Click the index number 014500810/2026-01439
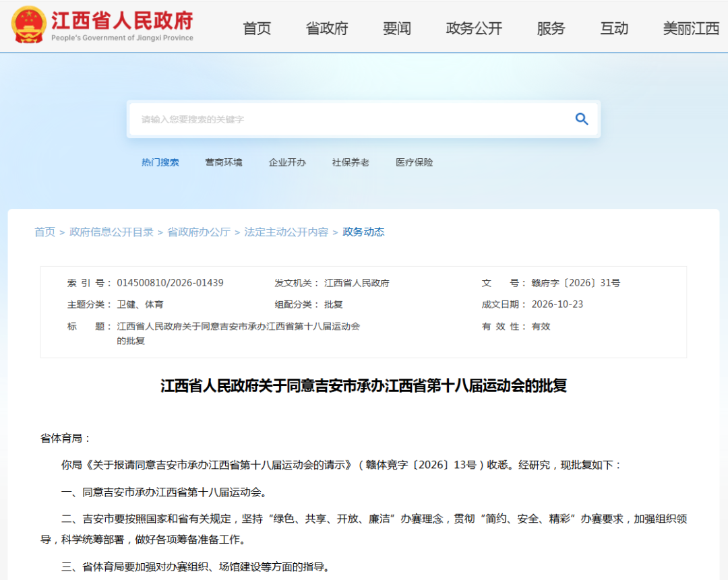Screen dimensions: 728x580 [x=170, y=283]
